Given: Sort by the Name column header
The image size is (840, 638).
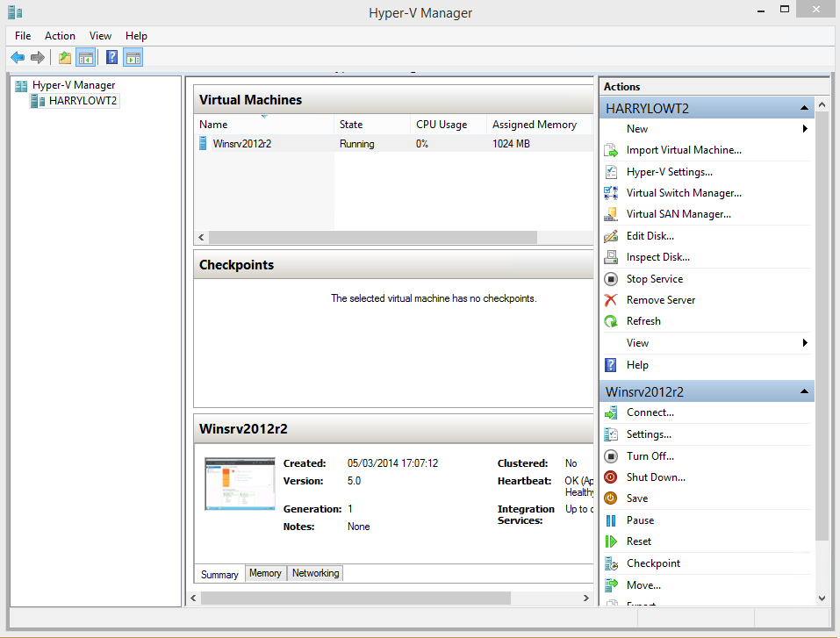Looking at the screenshot, I should click(264, 125).
